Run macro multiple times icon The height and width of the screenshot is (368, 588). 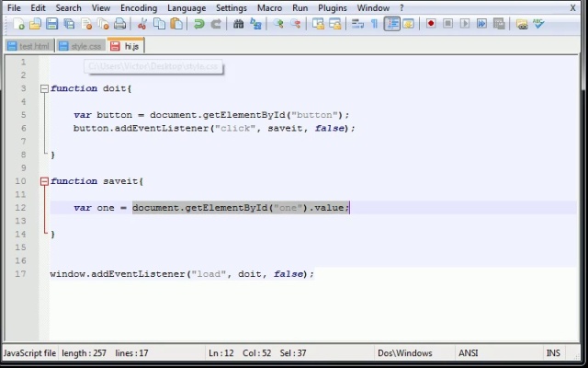[481, 24]
